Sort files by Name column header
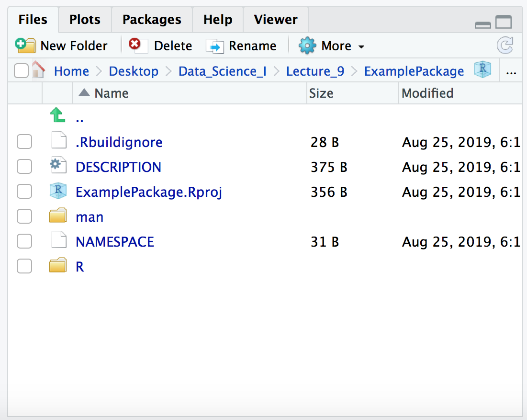This screenshot has height=420, width=527. click(111, 93)
